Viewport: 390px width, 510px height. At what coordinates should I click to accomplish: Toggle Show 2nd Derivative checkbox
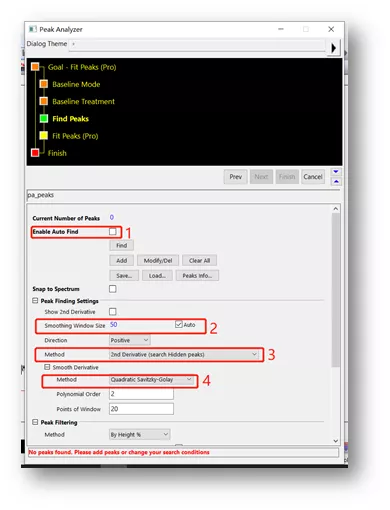click(x=113, y=312)
